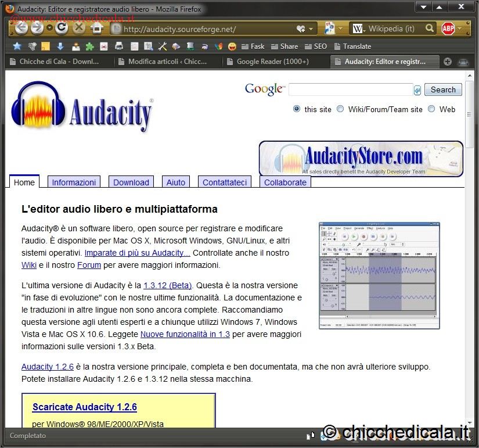Open the Download tab on Audacity site

[x=131, y=182]
